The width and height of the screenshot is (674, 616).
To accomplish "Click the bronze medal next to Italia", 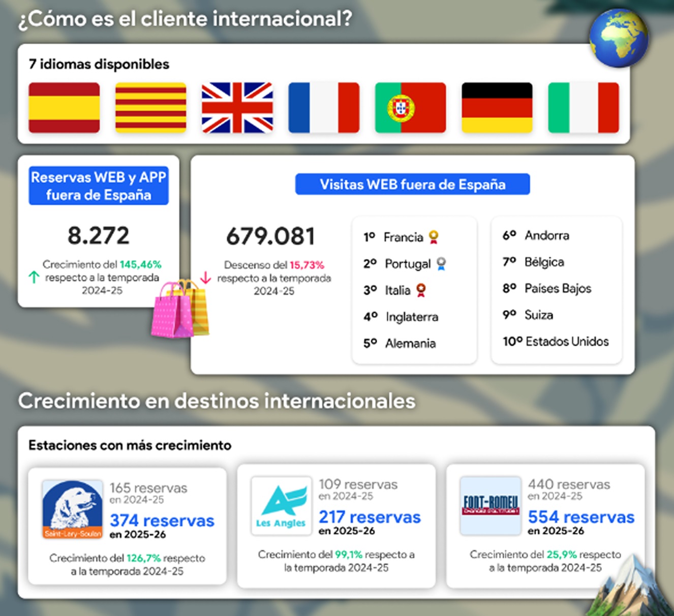I will (421, 290).
